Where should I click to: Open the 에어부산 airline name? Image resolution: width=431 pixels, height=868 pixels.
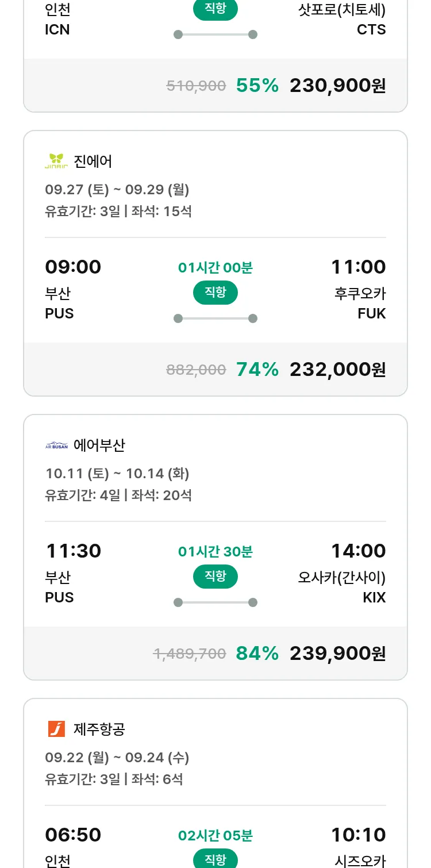pyautogui.click(x=99, y=445)
